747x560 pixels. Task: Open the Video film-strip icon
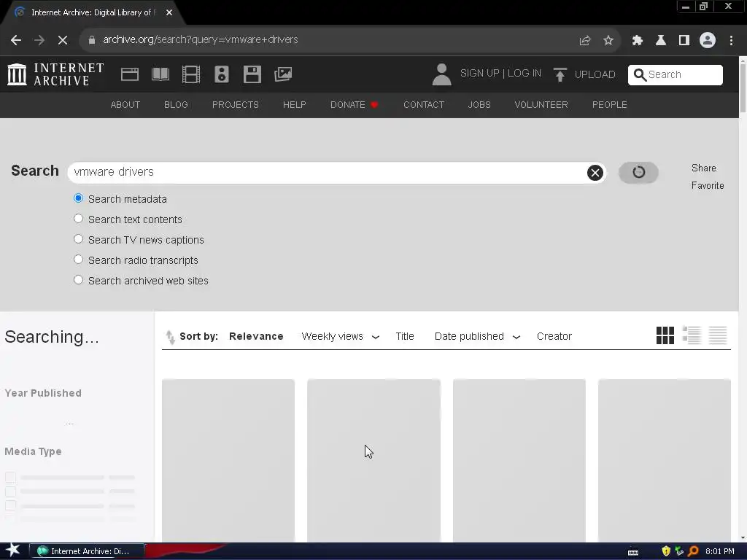tap(191, 74)
